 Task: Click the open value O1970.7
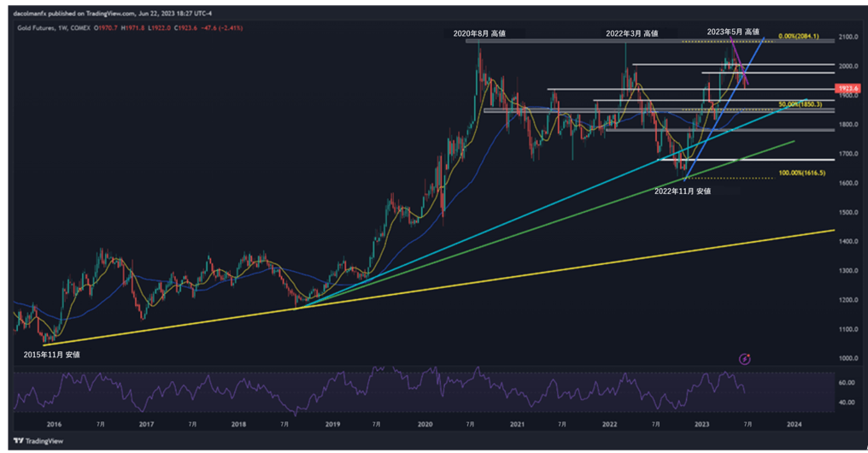coord(106,27)
